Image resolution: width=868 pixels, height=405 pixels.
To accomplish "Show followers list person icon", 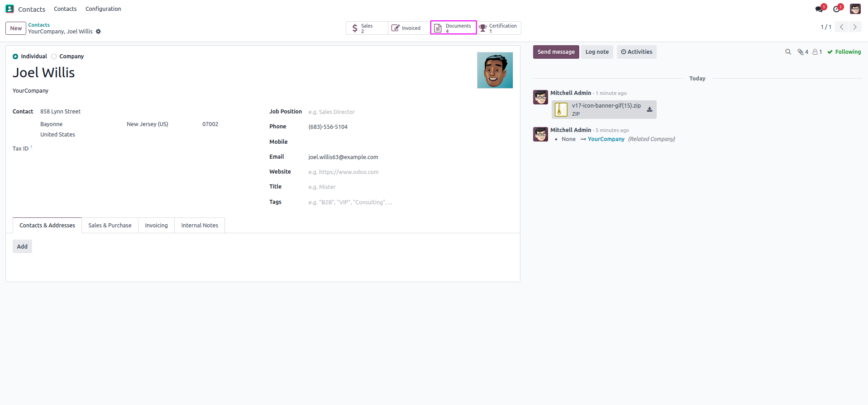I will pyautogui.click(x=817, y=52).
